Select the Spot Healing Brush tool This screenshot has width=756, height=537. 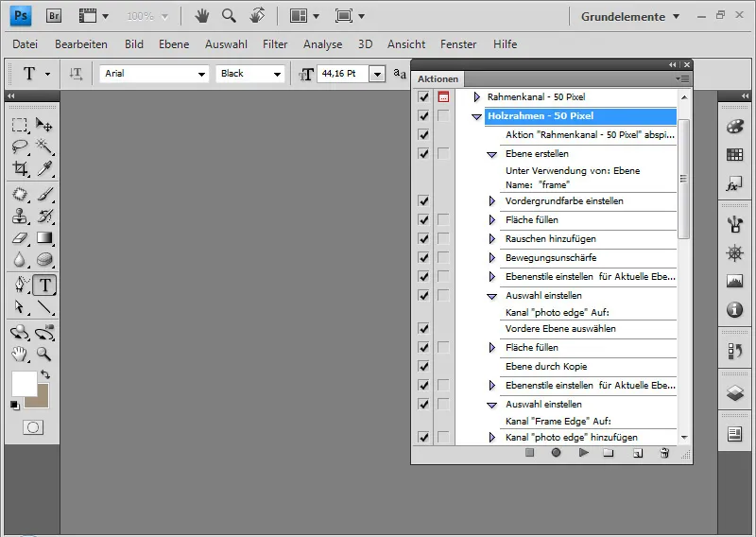pos(19,195)
